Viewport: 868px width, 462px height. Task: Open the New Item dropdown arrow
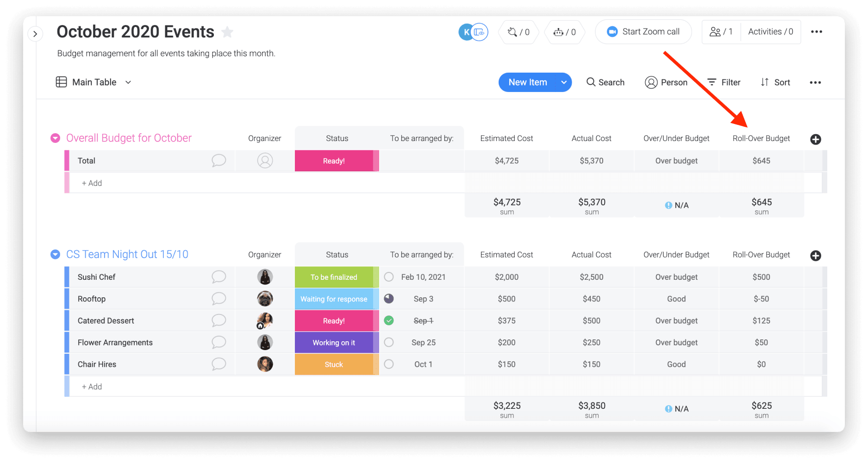pos(563,82)
